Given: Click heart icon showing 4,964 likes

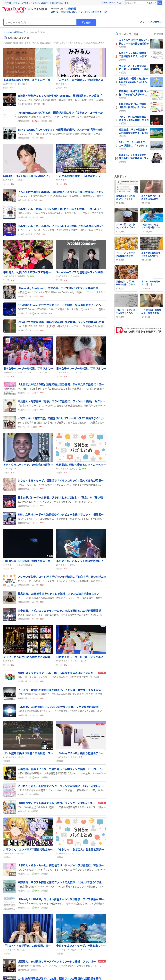Looking at the screenshot, I should [143, 317].
